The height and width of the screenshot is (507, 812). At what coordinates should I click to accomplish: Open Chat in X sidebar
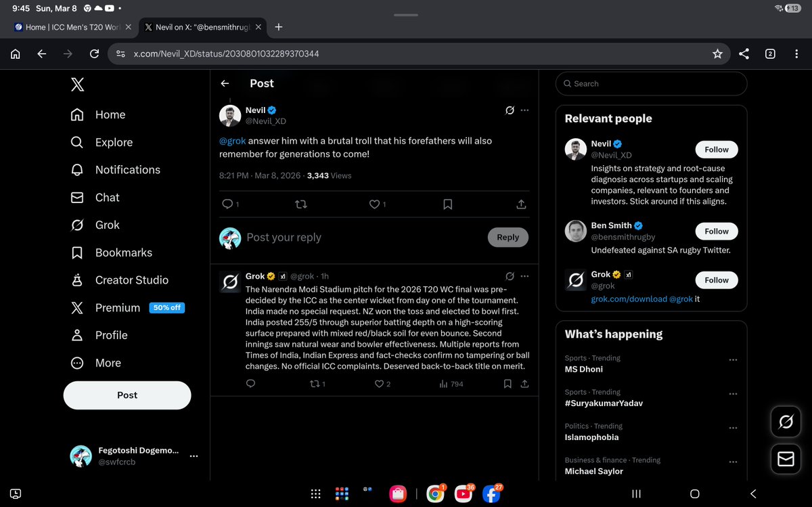point(95,198)
